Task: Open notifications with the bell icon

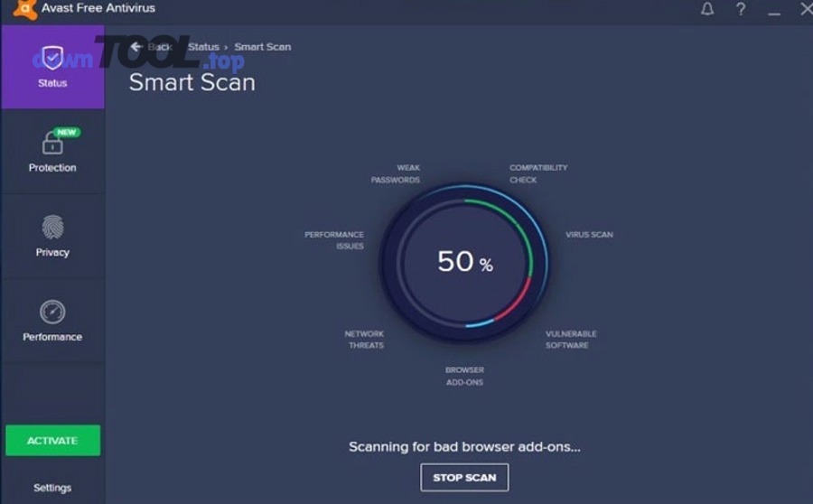Action: (x=707, y=9)
